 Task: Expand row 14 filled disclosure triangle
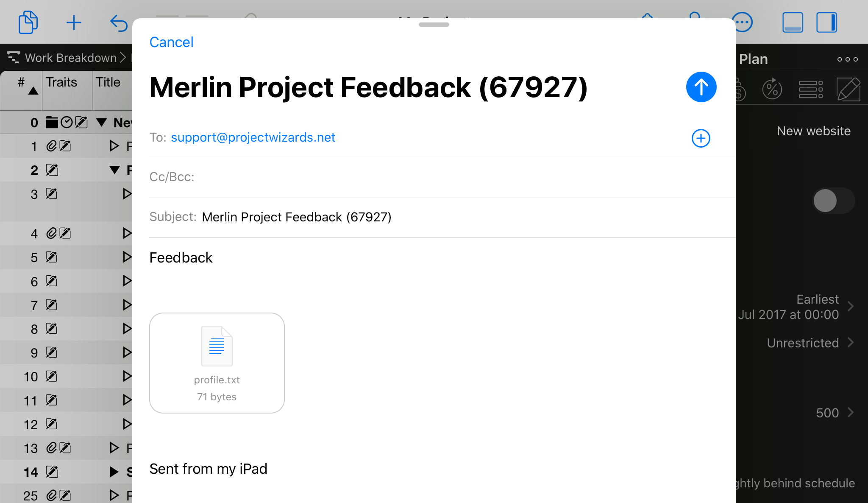point(114,472)
